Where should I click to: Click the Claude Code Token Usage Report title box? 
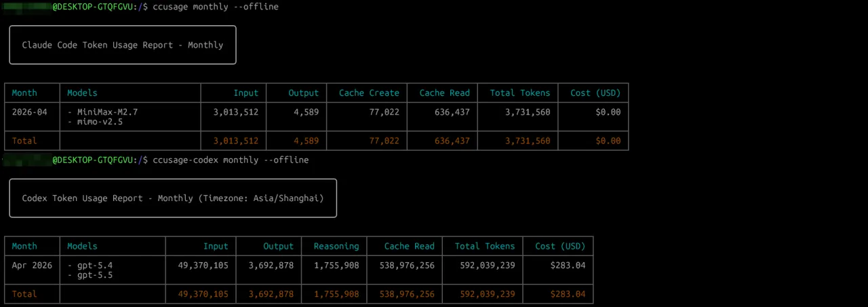pos(123,45)
